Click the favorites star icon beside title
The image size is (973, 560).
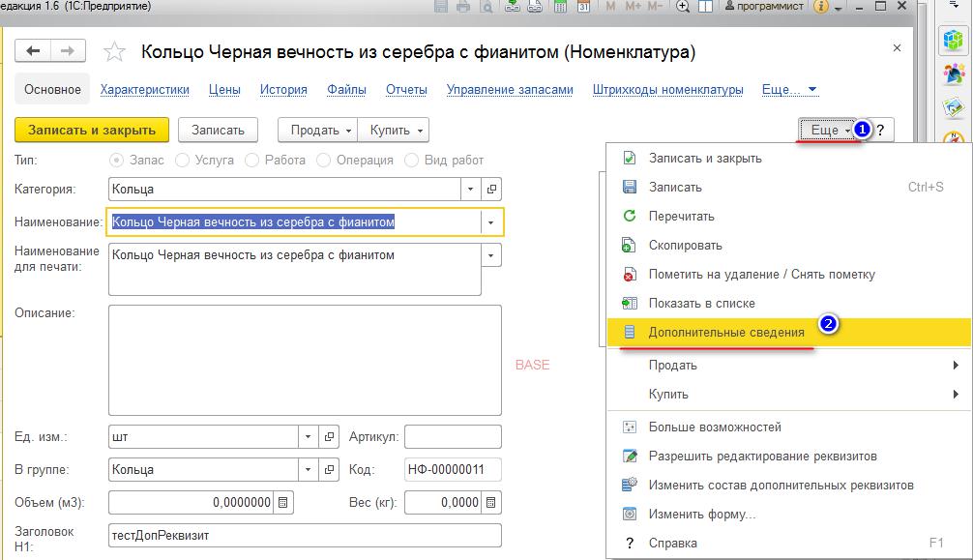click(x=114, y=51)
